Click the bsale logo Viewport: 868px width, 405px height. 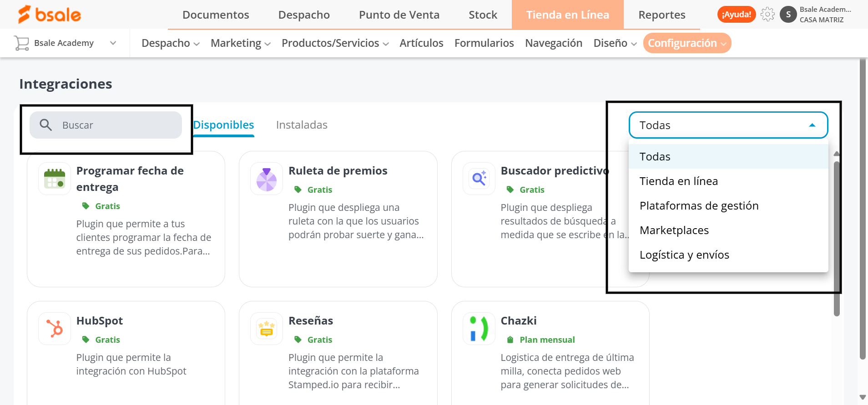[x=49, y=15]
